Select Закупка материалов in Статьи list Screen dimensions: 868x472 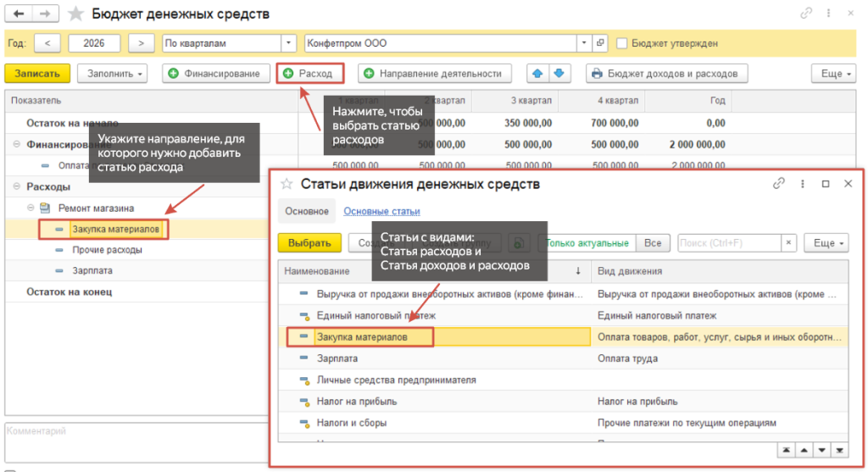click(362, 337)
